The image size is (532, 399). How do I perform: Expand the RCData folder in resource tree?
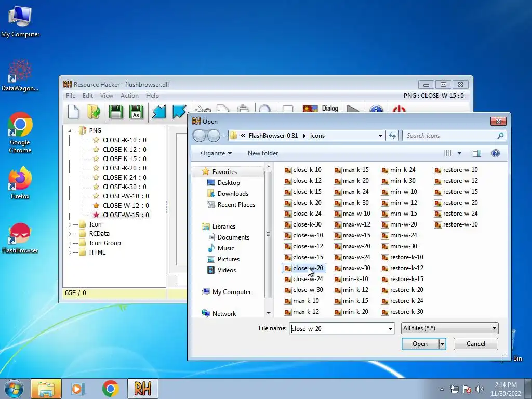point(70,234)
